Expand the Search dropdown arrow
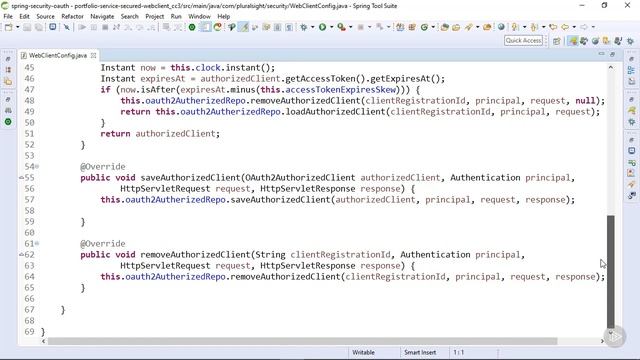The image size is (640, 360). (478, 27)
